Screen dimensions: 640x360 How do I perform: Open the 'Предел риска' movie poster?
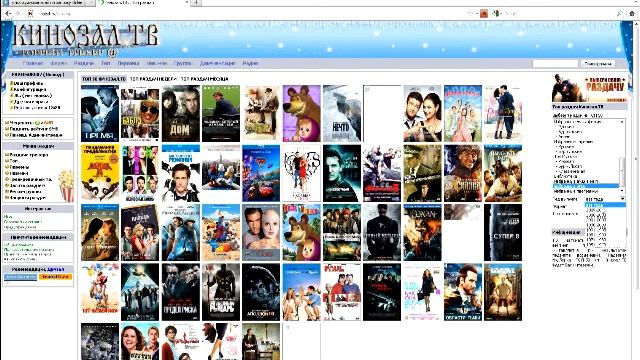pyautogui.click(x=180, y=292)
